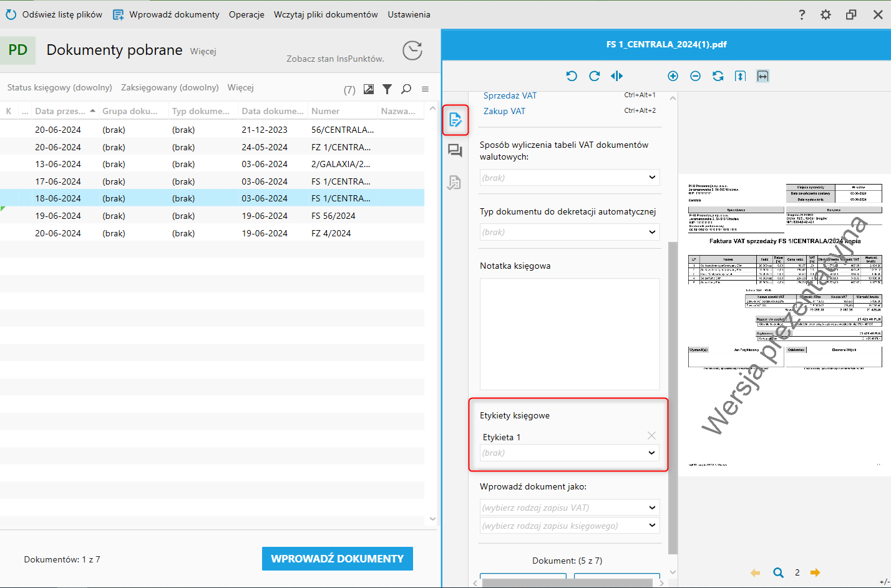Open the wybierz rodzaj zapisu VAT dropdown

click(x=570, y=508)
